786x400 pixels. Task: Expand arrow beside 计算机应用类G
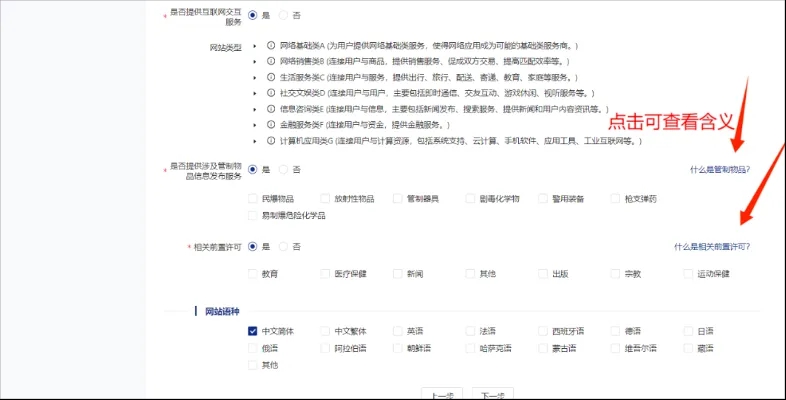pos(252,141)
